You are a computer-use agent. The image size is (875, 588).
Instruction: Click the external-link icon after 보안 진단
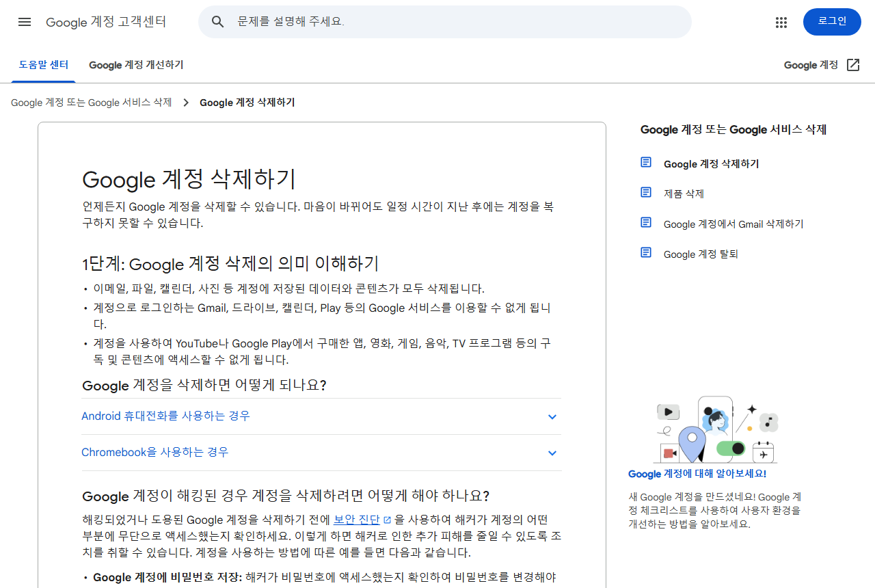coord(388,520)
